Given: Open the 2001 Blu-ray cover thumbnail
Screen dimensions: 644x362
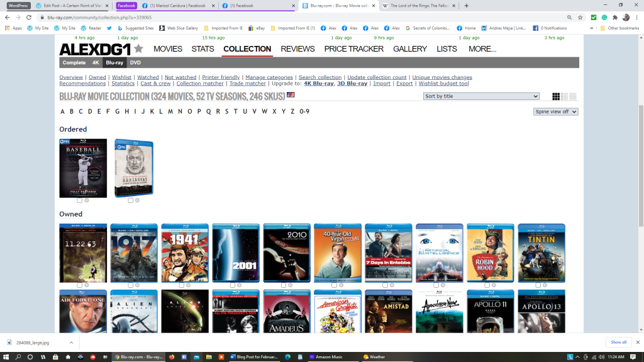Looking at the screenshot, I should [x=235, y=253].
